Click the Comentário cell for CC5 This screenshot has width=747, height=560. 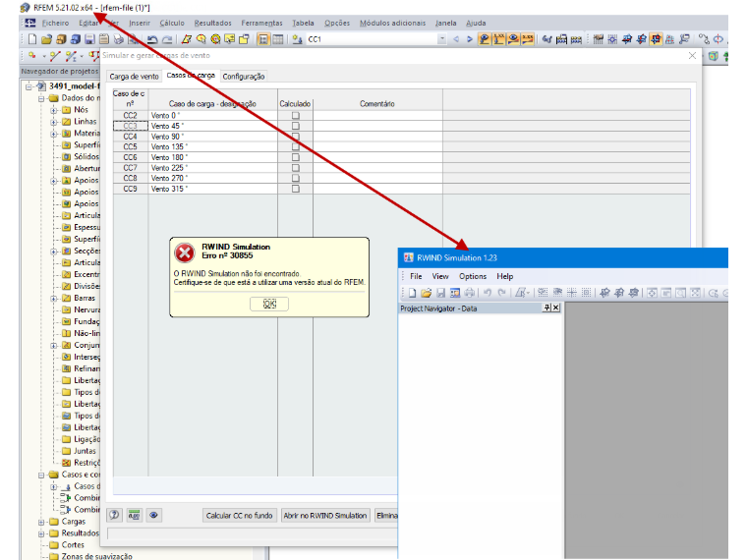[377, 146]
